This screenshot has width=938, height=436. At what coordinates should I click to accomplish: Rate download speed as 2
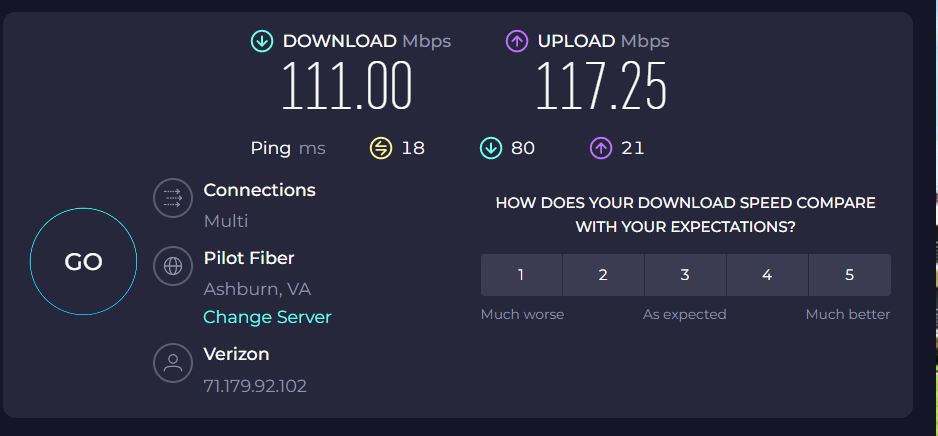(603, 275)
